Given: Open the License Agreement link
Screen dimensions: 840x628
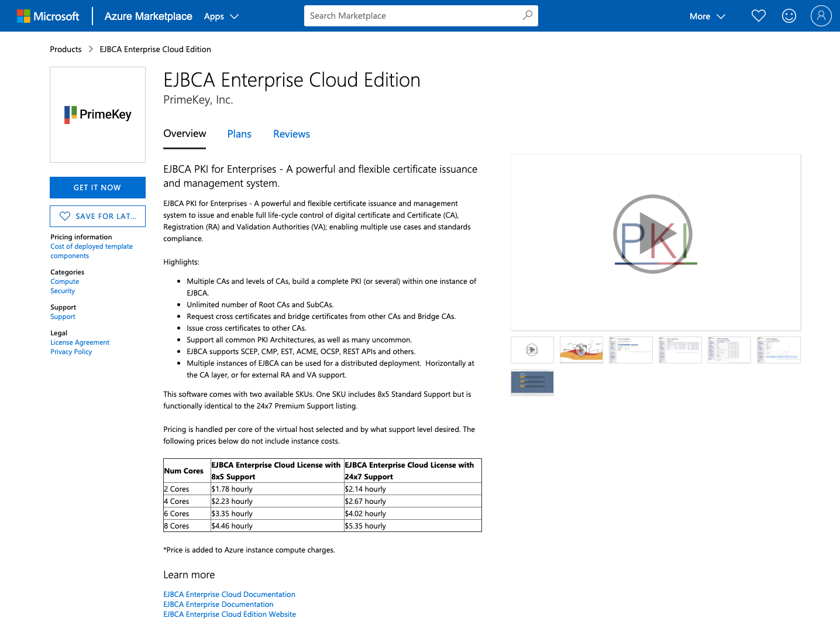Looking at the screenshot, I should [80, 342].
